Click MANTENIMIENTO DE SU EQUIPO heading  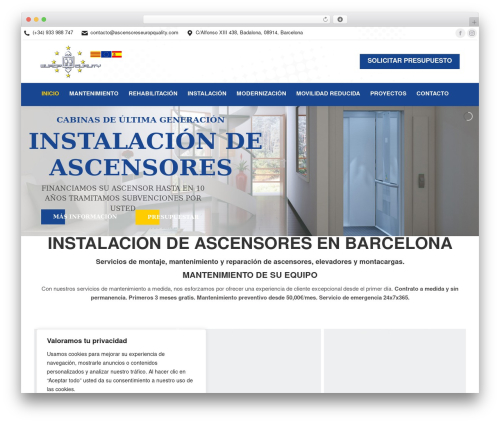[x=250, y=275]
